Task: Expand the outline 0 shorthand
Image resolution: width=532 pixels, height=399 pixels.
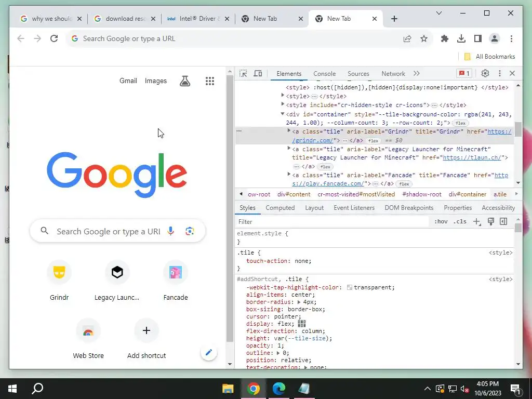Action: point(278,353)
